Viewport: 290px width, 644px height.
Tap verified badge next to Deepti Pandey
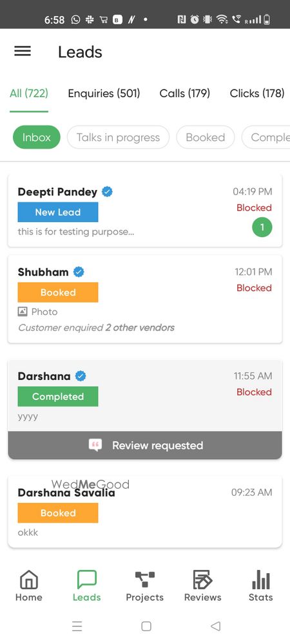click(107, 192)
